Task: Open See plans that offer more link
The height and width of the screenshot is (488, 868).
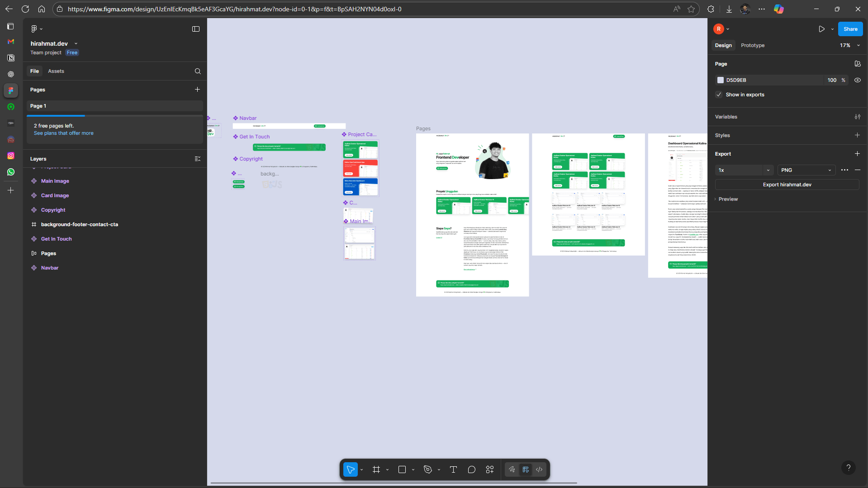Action: coord(64,133)
